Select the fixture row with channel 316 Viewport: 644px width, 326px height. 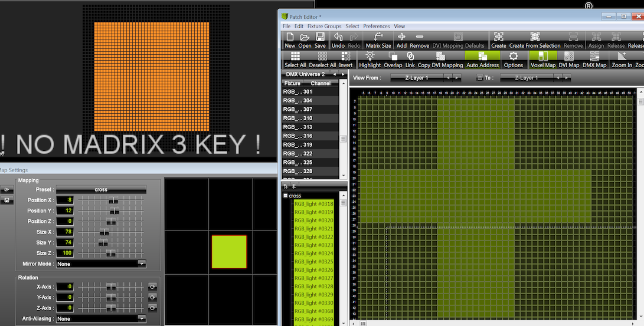(310, 136)
